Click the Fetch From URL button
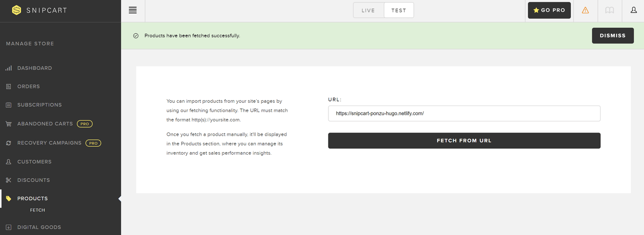 pyautogui.click(x=464, y=141)
